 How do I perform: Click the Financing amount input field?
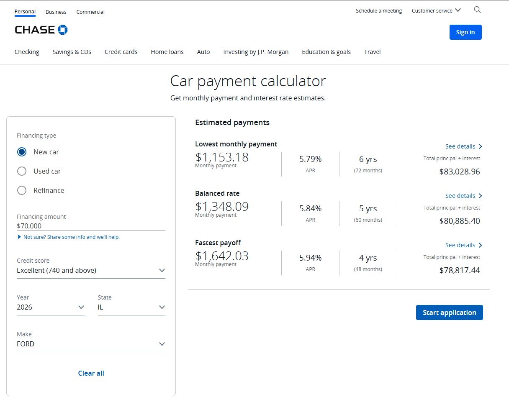pos(91,226)
